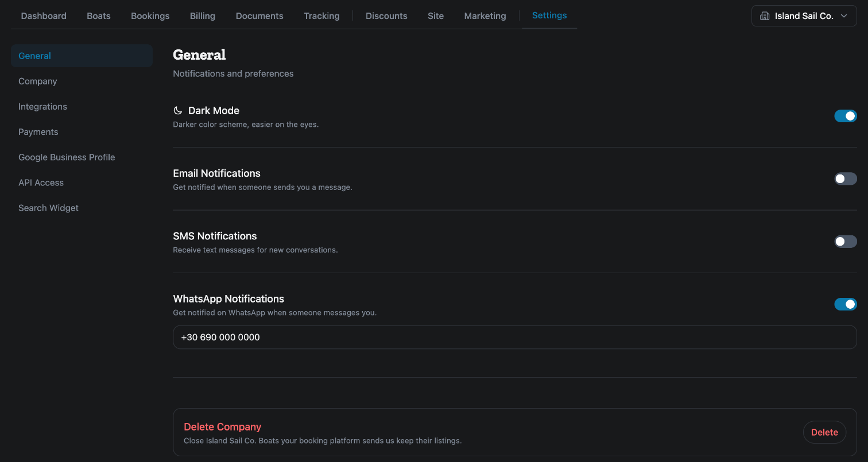The image size is (868, 462).
Task: Click the WhatsApp phone number field
Action: coord(515,337)
